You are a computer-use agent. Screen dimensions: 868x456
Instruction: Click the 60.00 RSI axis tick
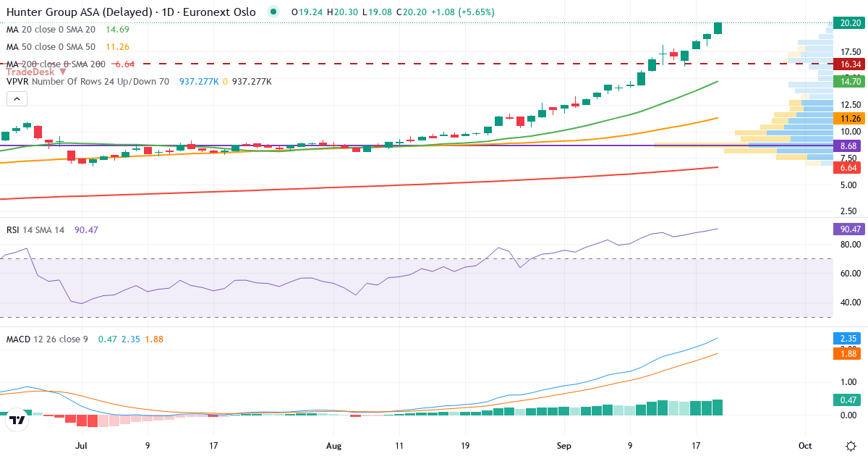point(851,274)
